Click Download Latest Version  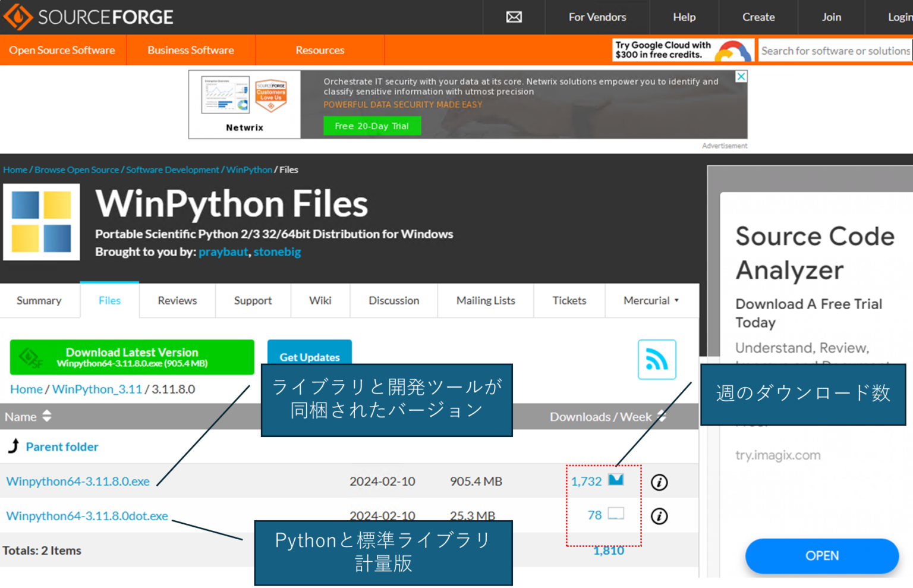click(132, 357)
